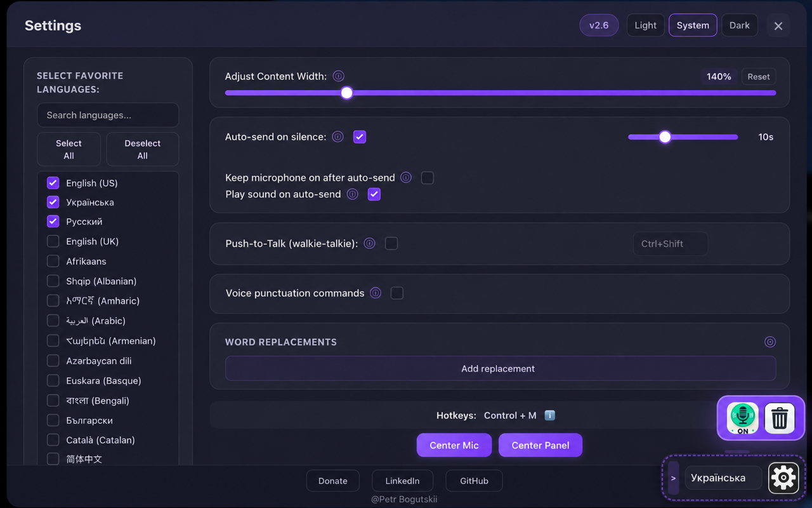Click the trash can icon

coord(780,418)
